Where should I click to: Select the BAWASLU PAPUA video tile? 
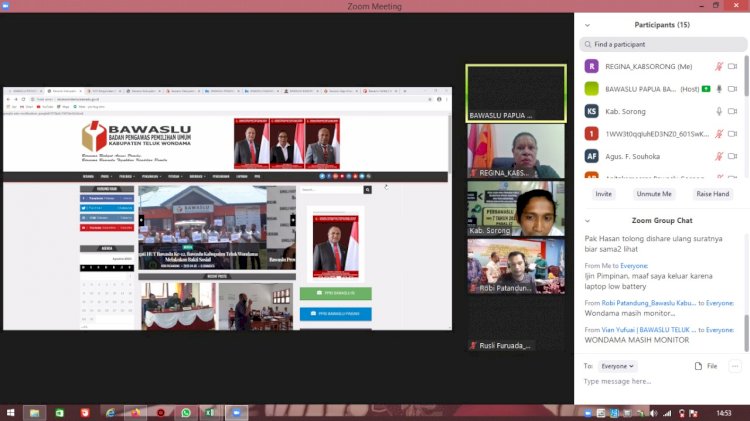[x=516, y=94]
